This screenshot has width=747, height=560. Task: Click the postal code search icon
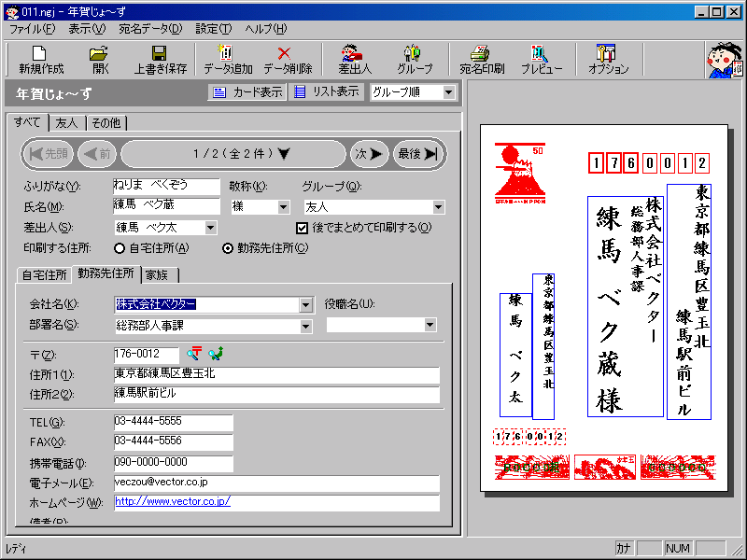click(194, 354)
